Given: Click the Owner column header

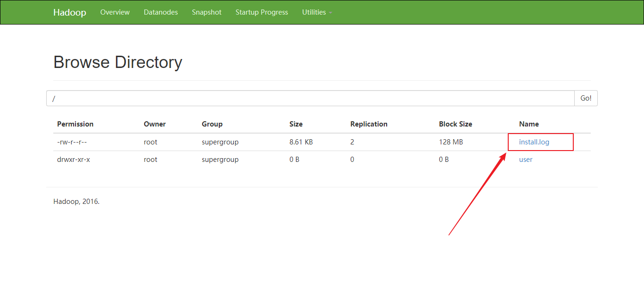Looking at the screenshot, I should [x=155, y=124].
